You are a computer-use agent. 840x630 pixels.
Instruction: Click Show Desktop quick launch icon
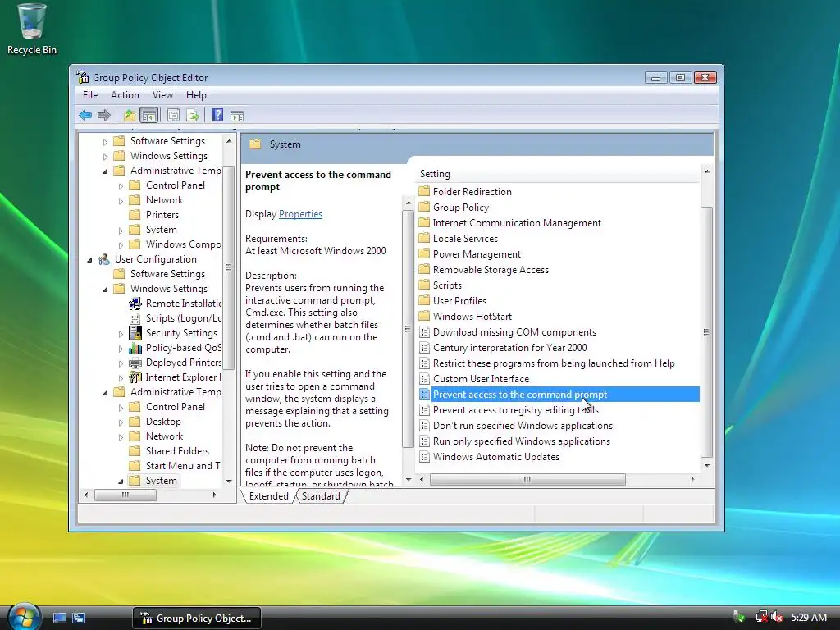coord(59,619)
